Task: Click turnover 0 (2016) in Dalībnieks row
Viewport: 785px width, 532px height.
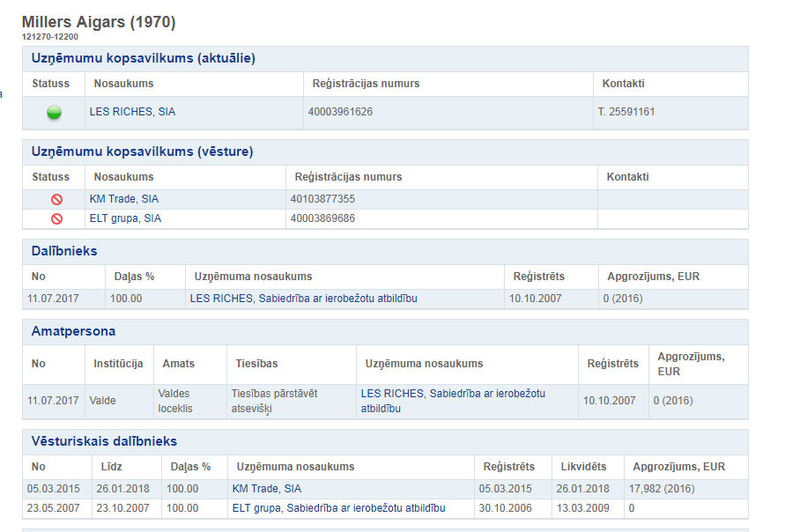Action: click(x=623, y=299)
